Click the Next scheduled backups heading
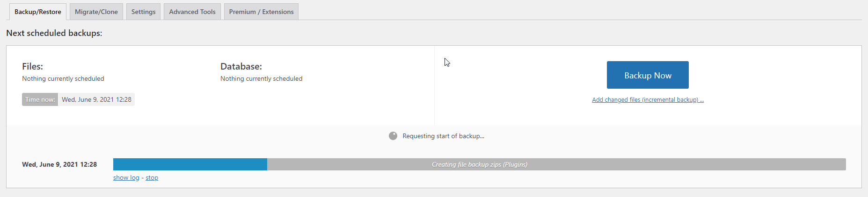This screenshot has height=197, width=868. coord(54,33)
